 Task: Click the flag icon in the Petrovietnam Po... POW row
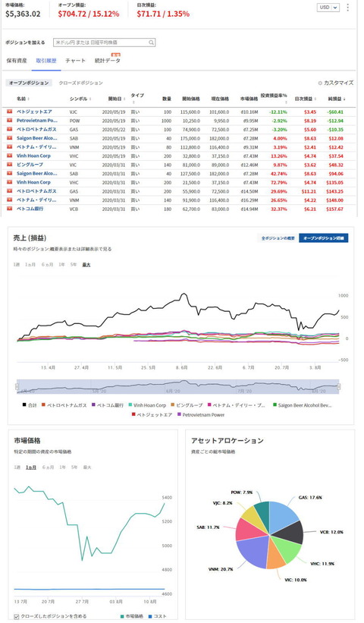coord(10,121)
